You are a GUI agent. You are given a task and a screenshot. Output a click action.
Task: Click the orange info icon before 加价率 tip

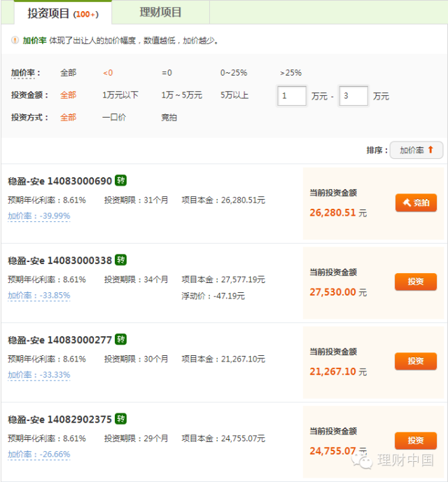(15, 41)
